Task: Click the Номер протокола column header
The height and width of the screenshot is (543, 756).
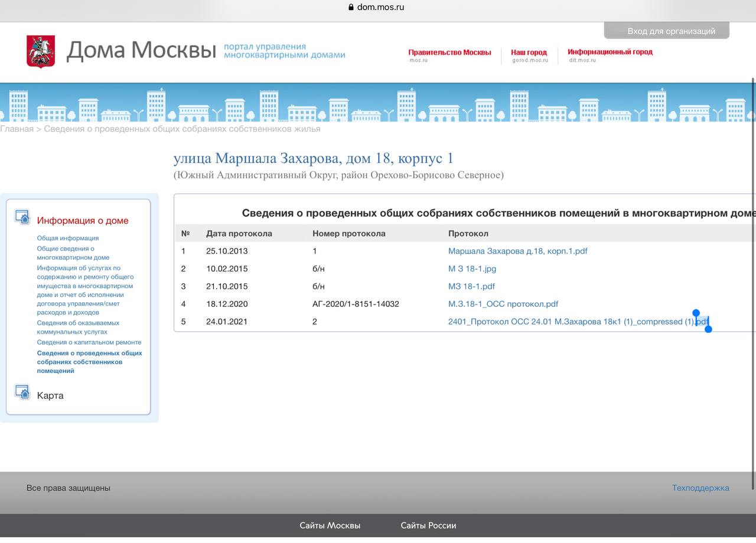Action: pyautogui.click(x=349, y=233)
